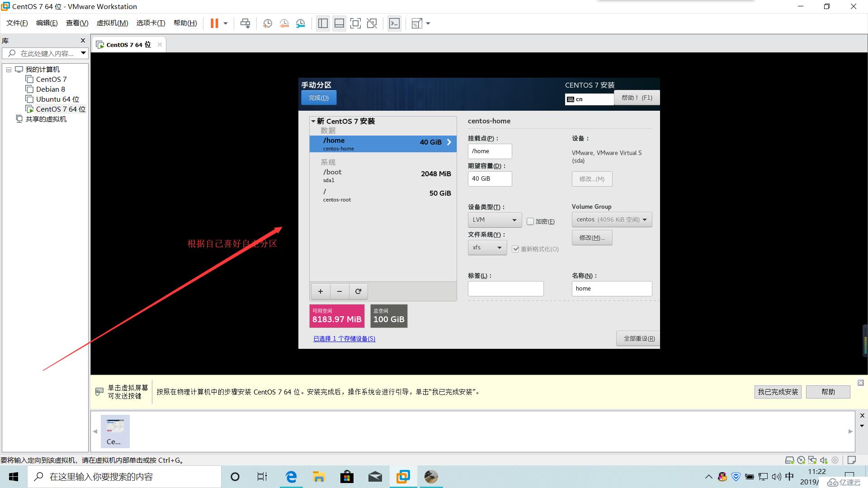
Task: Open the library search dropdown arrow
Action: (x=84, y=53)
